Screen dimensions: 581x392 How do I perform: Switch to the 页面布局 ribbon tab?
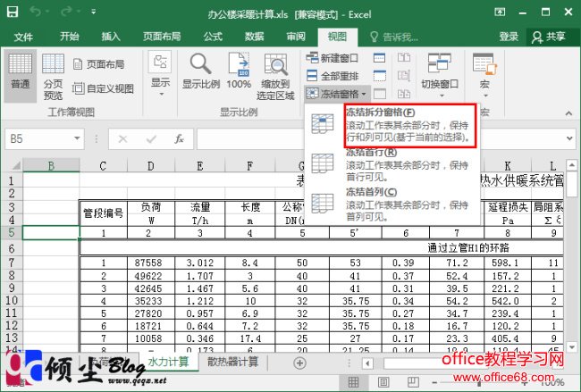point(162,37)
